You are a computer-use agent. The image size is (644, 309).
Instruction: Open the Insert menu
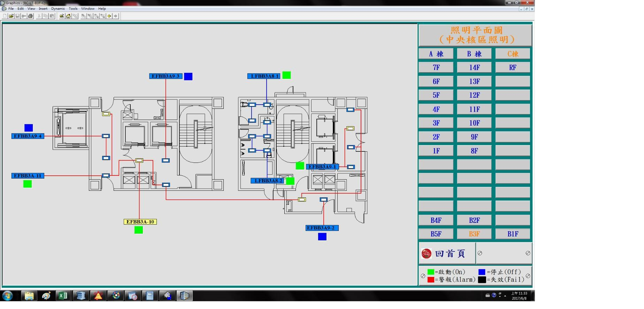43,9
